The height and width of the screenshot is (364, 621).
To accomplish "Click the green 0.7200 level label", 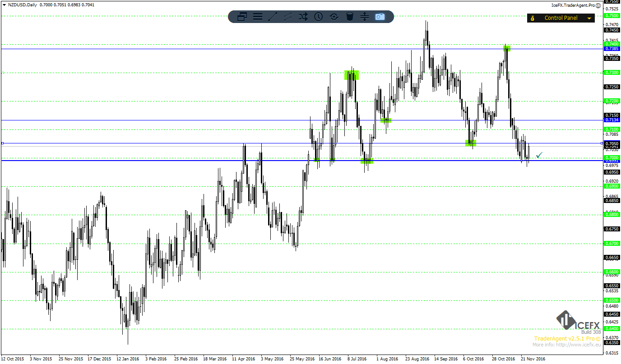I will [x=612, y=101].
